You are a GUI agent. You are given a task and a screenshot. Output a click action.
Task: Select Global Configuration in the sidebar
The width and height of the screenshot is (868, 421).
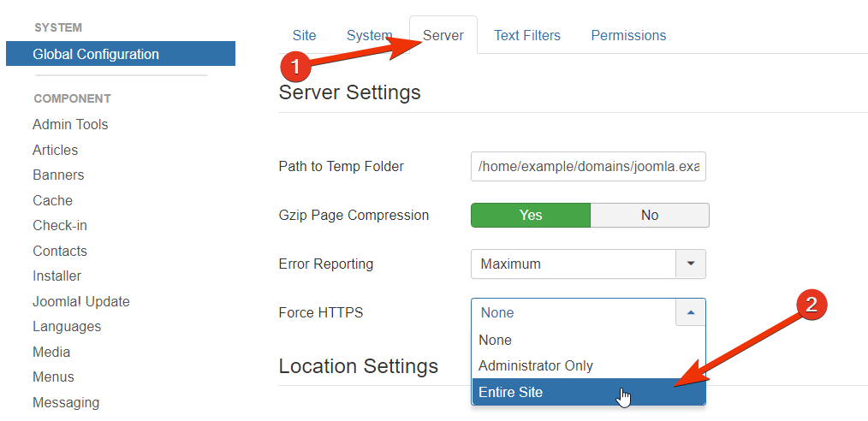tap(121, 54)
